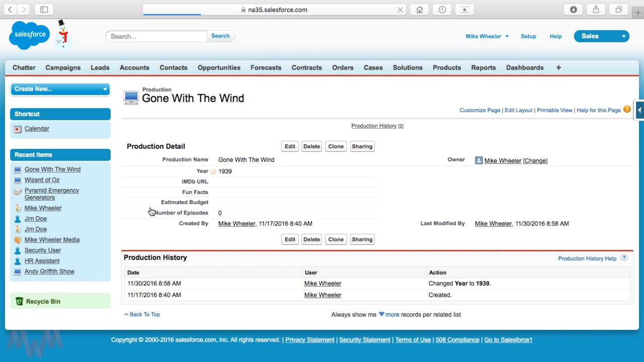
Task: Click the Wizard of Oz production icon
Action: (x=18, y=180)
